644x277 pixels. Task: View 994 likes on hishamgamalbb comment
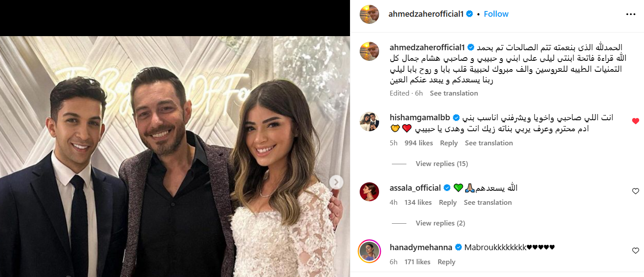[419, 143]
